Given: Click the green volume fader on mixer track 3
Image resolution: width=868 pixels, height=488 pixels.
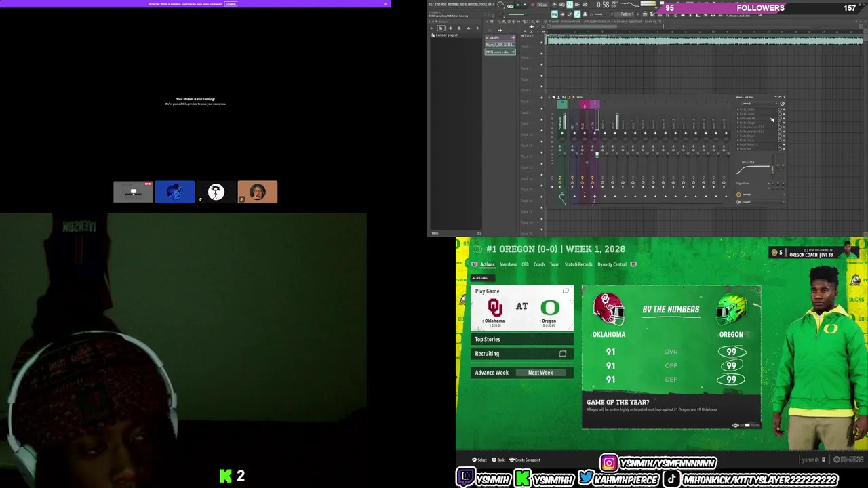Looking at the screenshot, I should [x=597, y=155].
